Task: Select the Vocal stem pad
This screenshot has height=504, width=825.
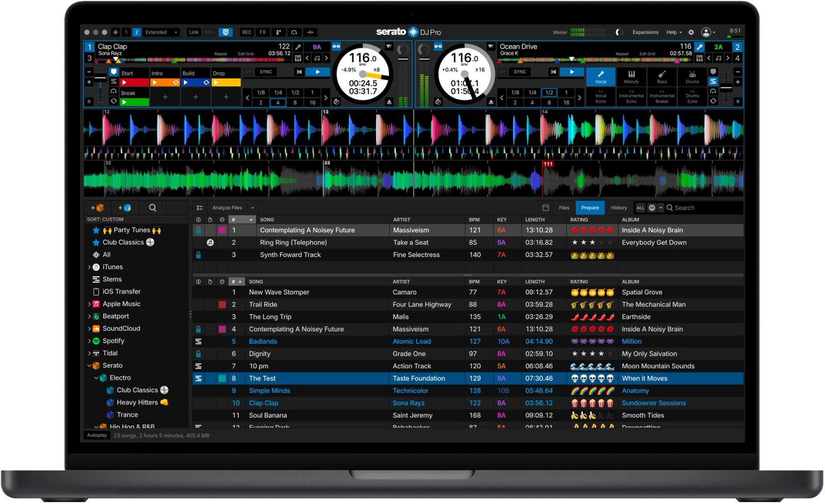Action: pyautogui.click(x=601, y=77)
